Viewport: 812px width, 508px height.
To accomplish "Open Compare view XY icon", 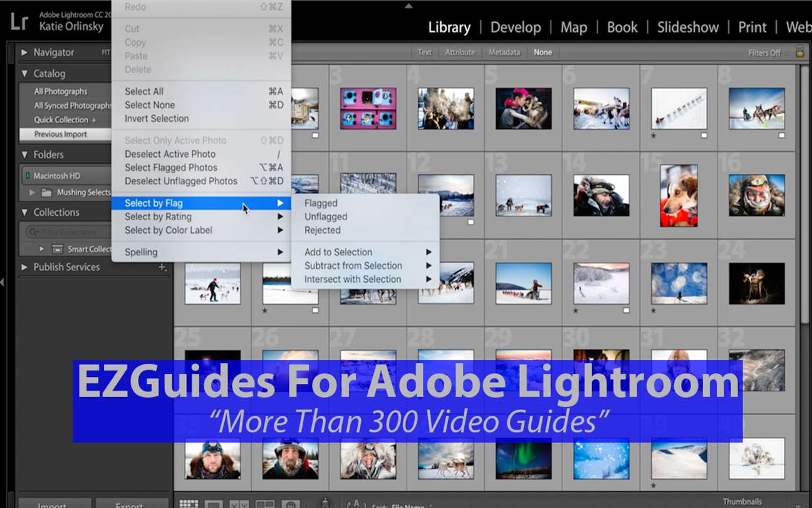I will click(x=239, y=504).
